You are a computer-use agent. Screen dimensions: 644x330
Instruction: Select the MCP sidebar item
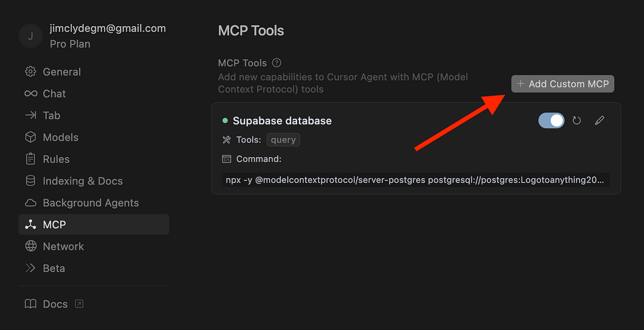coord(94,225)
